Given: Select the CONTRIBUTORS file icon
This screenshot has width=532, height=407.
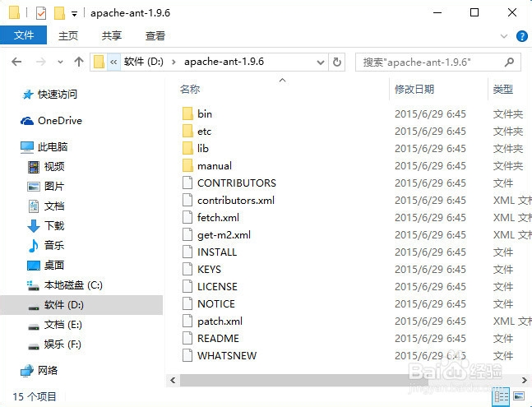Looking at the screenshot, I should pos(187,183).
